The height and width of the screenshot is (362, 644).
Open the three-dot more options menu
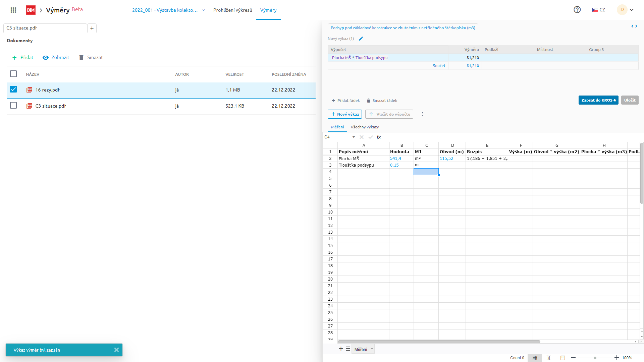point(422,114)
